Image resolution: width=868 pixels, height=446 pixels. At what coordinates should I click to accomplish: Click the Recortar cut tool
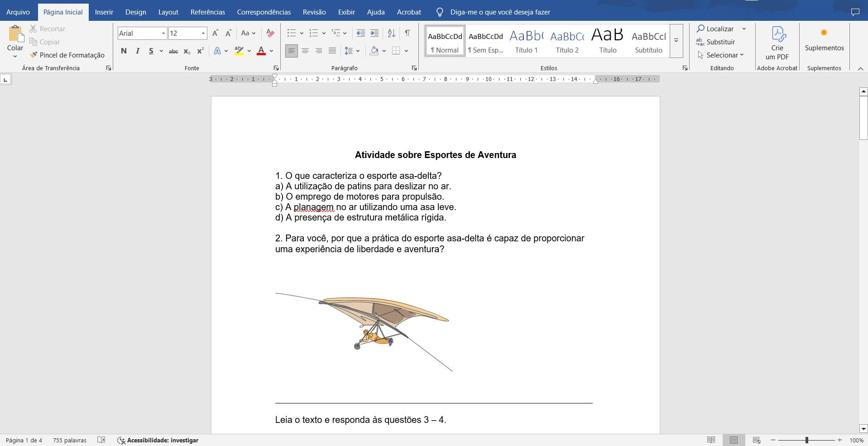tap(48, 29)
